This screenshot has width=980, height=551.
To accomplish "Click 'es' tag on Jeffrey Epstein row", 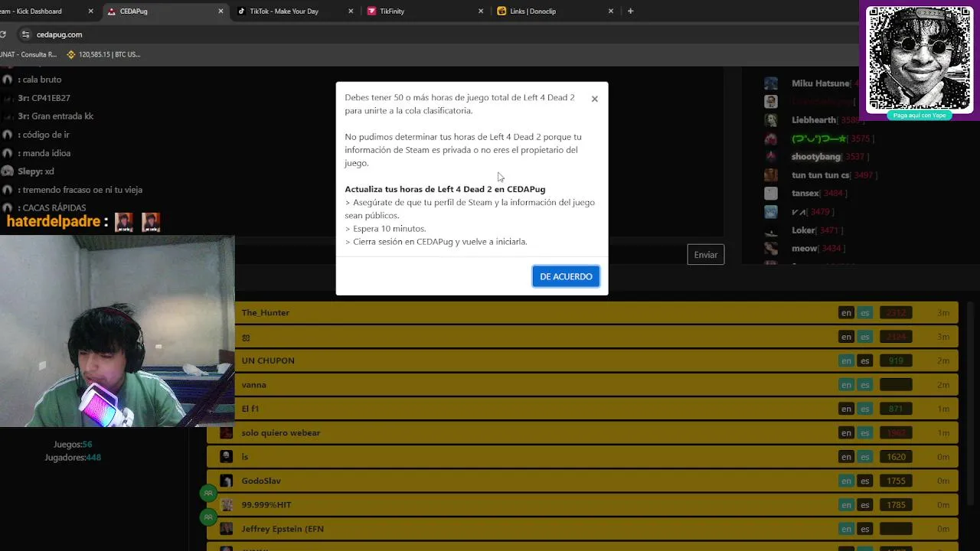I will pyautogui.click(x=864, y=529).
